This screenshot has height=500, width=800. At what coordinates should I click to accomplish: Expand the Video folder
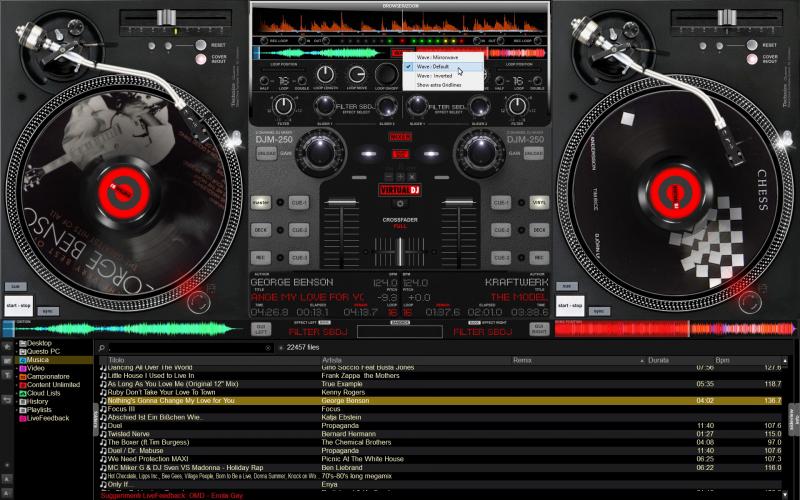point(17,368)
